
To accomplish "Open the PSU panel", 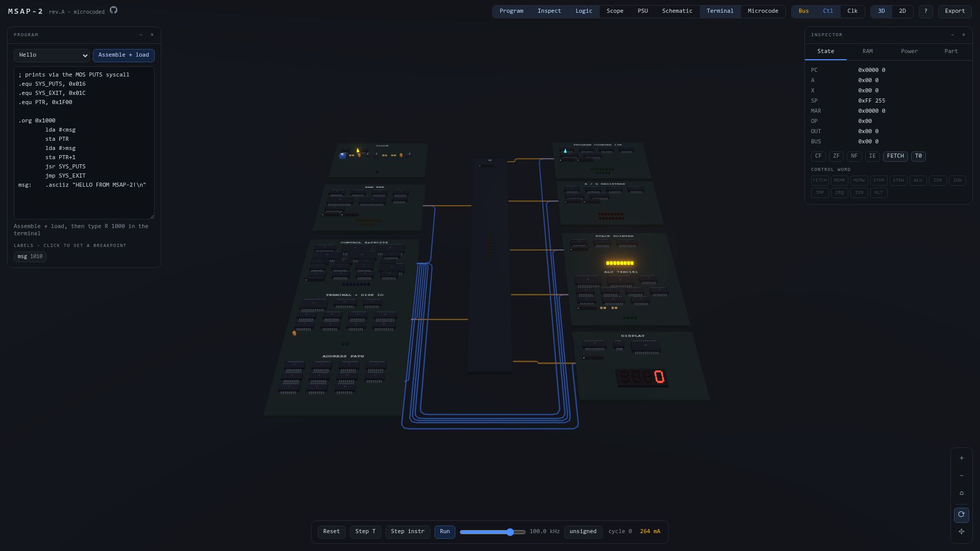I will click(x=643, y=11).
